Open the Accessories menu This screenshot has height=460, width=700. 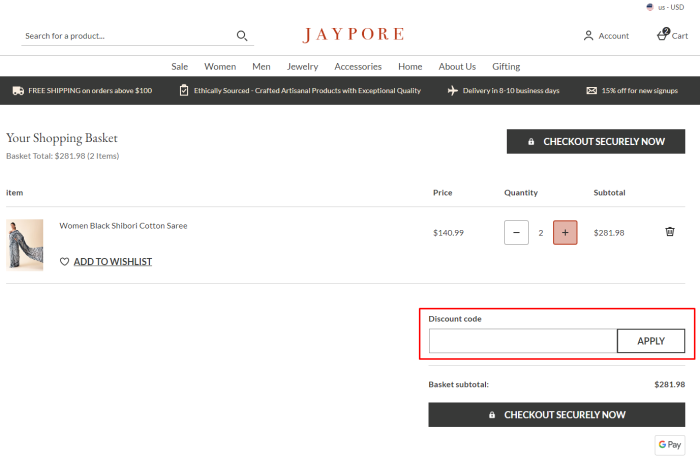358,67
